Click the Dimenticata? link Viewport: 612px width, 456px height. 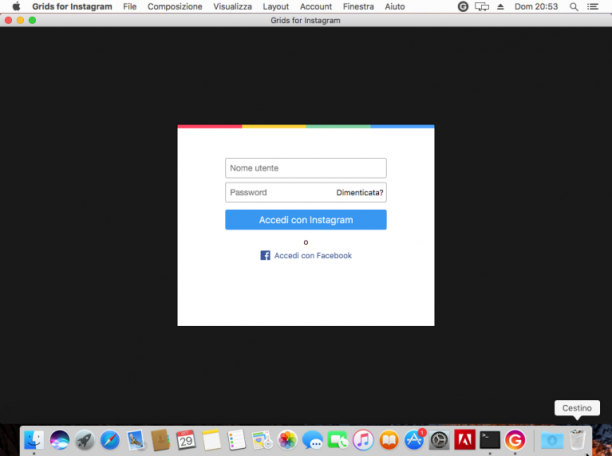click(x=359, y=192)
